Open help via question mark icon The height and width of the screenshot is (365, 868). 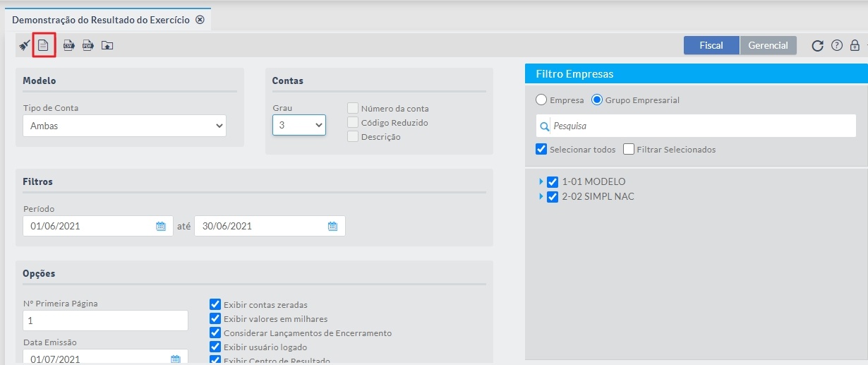tap(837, 45)
